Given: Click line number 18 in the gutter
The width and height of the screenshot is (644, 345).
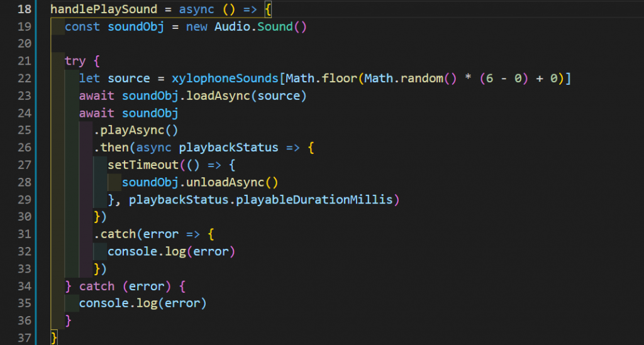Looking at the screenshot, I should coord(25,9).
